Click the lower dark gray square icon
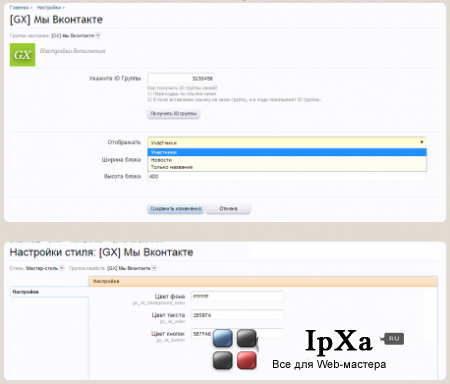450x384 pixels. tap(223, 361)
